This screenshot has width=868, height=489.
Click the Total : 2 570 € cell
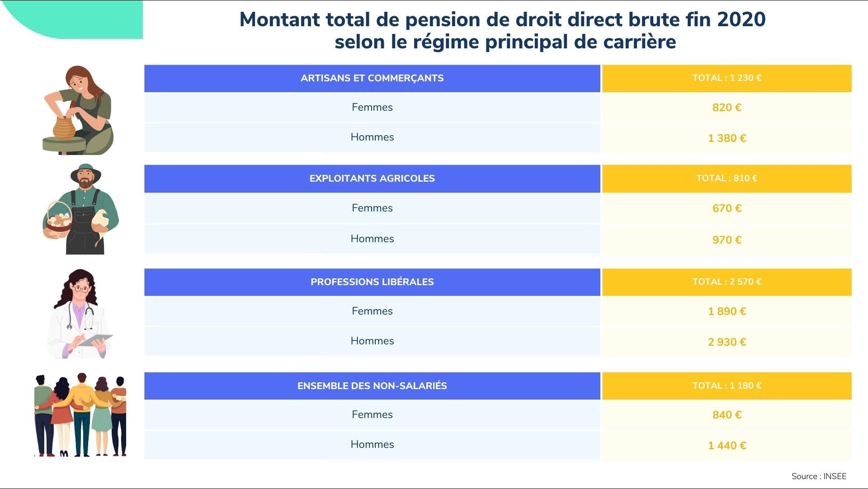pos(726,282)
